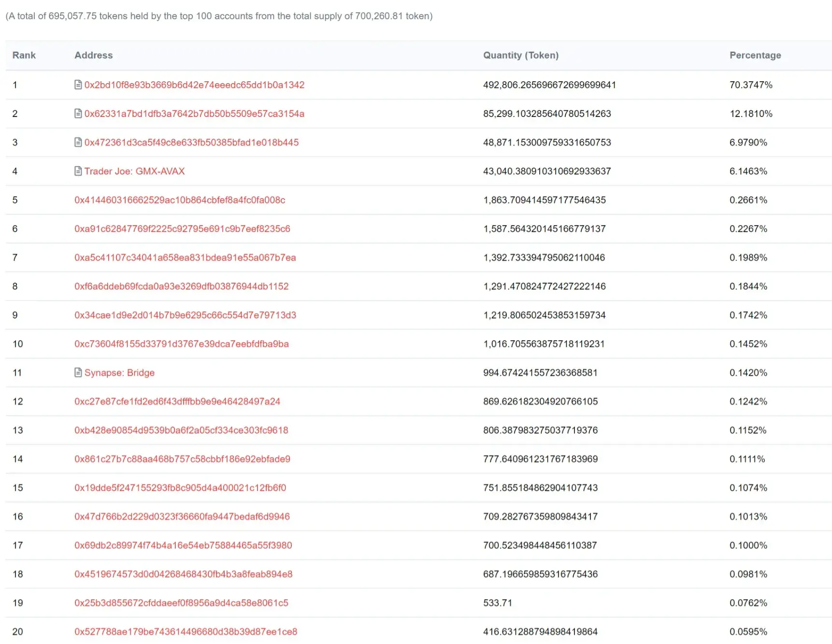Viewport: 832px width, 644px height.
Task: Open address 0x861c27b7c88aa468b757c58cbbf186e92ebfade9
Action: tap(182, 459)
